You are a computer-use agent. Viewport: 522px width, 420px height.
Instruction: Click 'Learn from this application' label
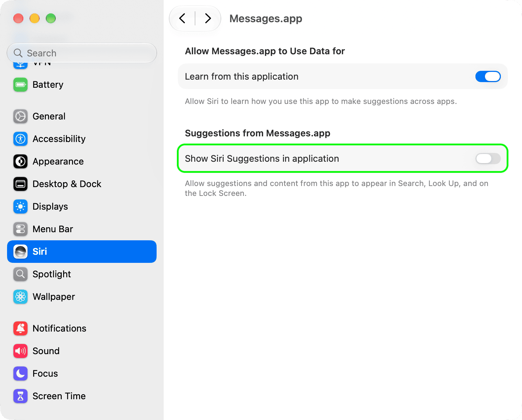click(x=242, y=76)
